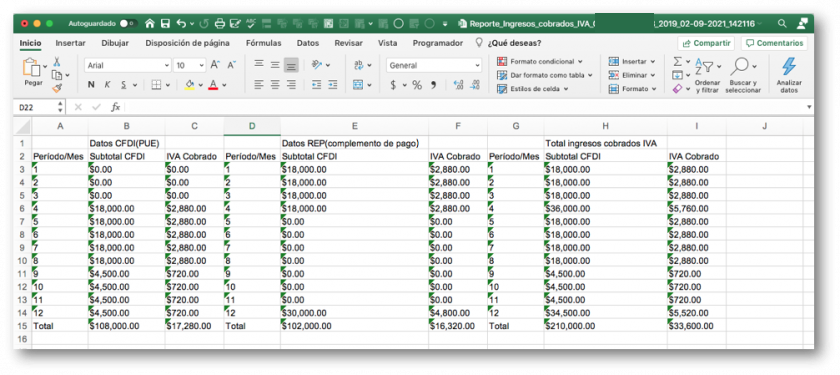This screenshot has height=375, width=840.
Task: Open the Arial font name dropdown
Action: pyautogui.click(x=167, y=65)
